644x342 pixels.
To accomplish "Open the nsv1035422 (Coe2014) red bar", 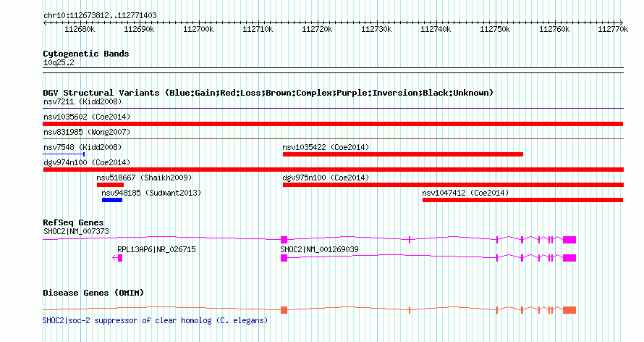I will tap(403, 154).
